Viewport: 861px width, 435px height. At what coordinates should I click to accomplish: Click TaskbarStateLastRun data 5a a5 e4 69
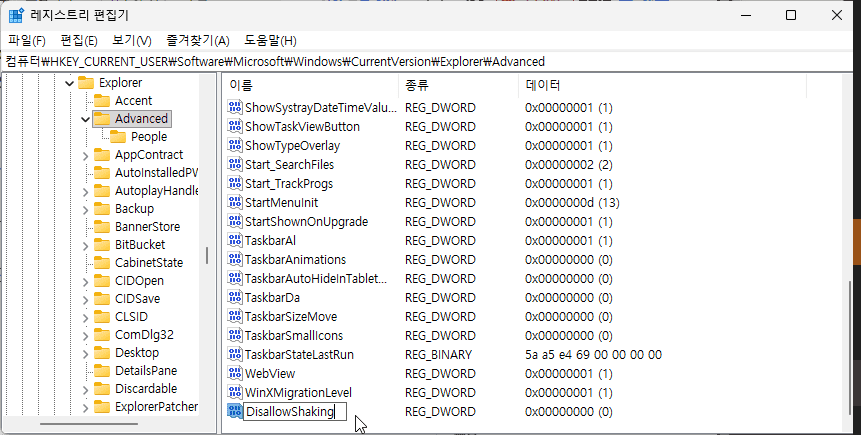click(593, 355)
